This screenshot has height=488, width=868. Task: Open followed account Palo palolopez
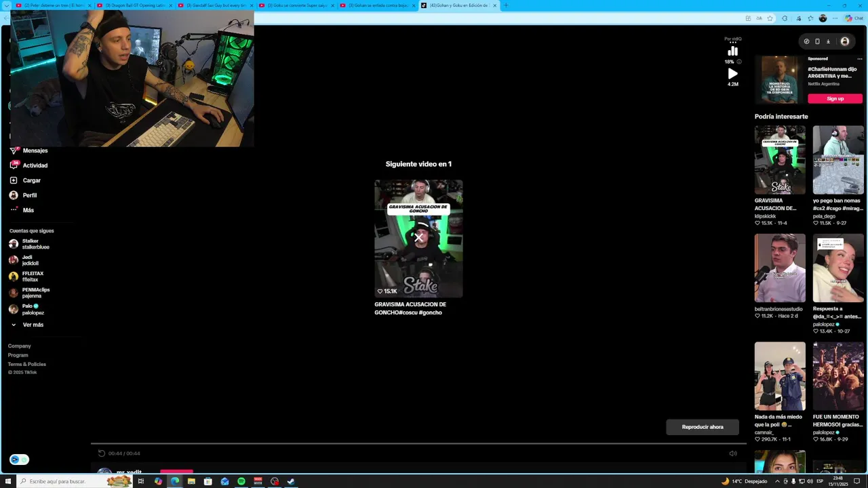pyautogui.click(x=26, y=309)
